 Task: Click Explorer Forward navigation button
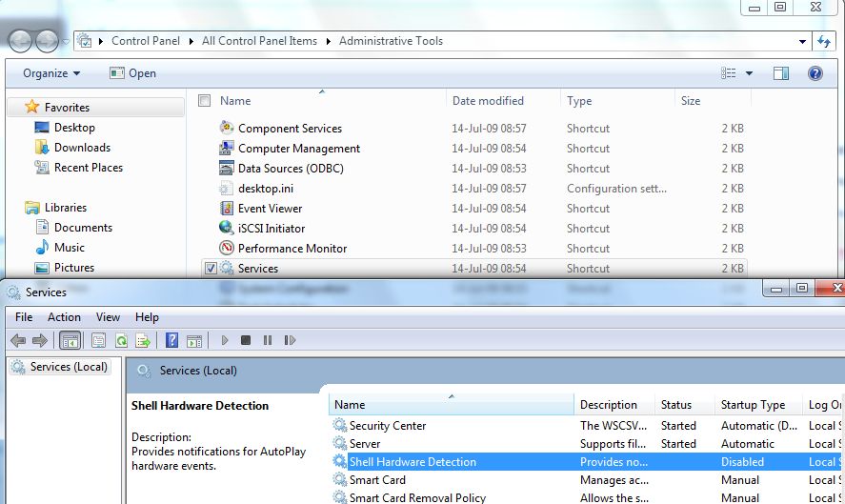pyautogui.click(x=47, y=41)
